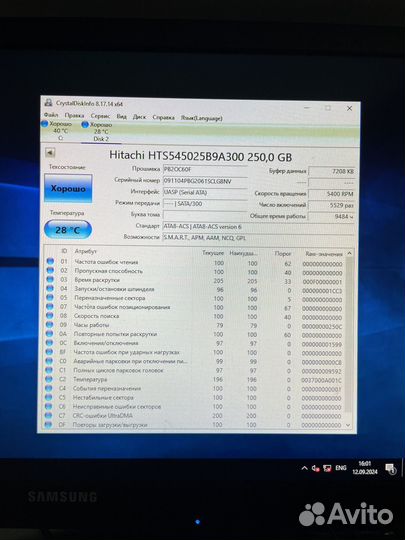Click status icon for attribute 0A

tap(50, 333)
